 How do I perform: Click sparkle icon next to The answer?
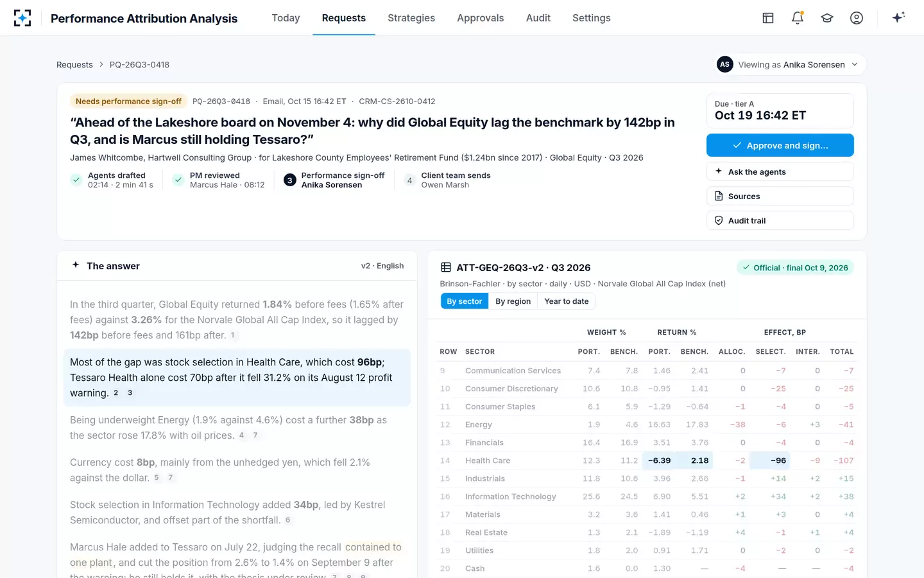[76, 265]
